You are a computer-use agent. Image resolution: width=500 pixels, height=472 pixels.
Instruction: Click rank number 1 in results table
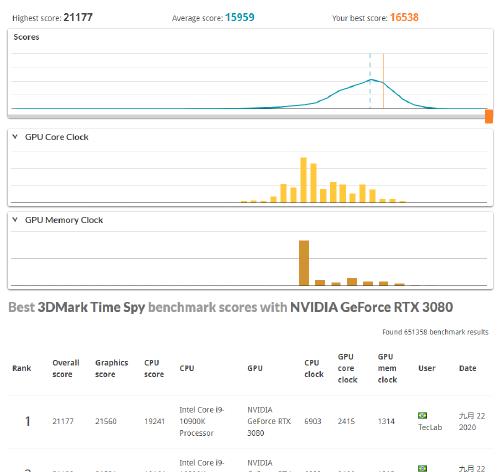[28, 421]
